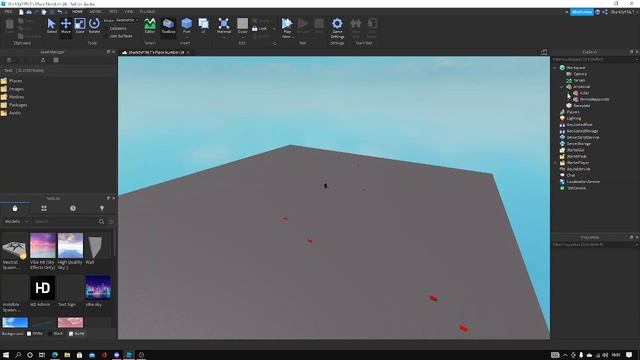The width and height of the screenshot is (640, 360).
Task: Expand the Lock tool dropdown arrow
Action: click(274, 29)
